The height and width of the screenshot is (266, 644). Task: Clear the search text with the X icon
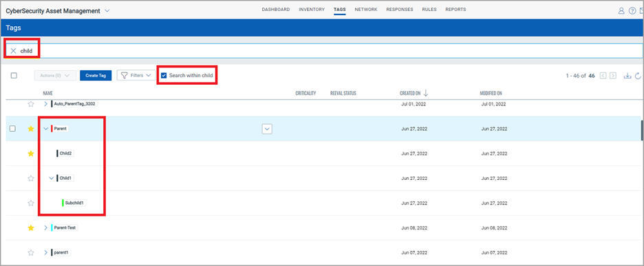[x=13, y=51]
